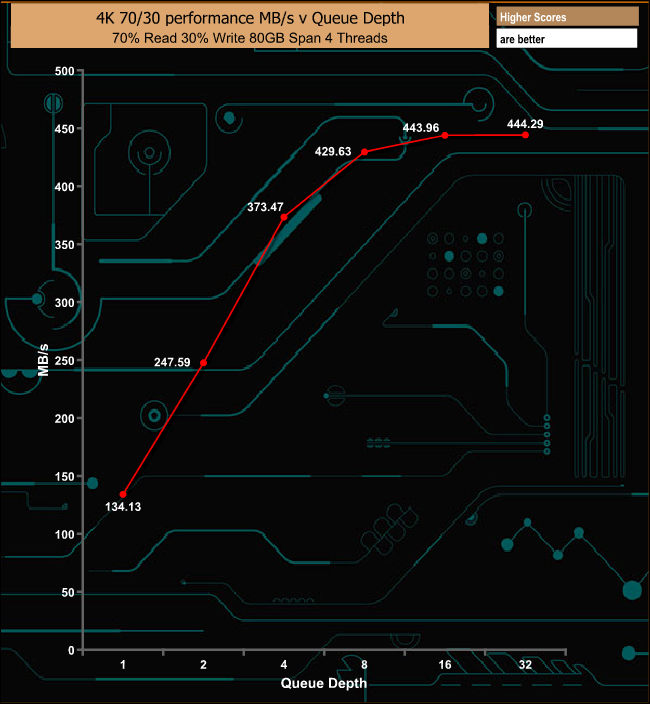
Task: Click the Higher Scores legend box
Action: coord(566,16)
